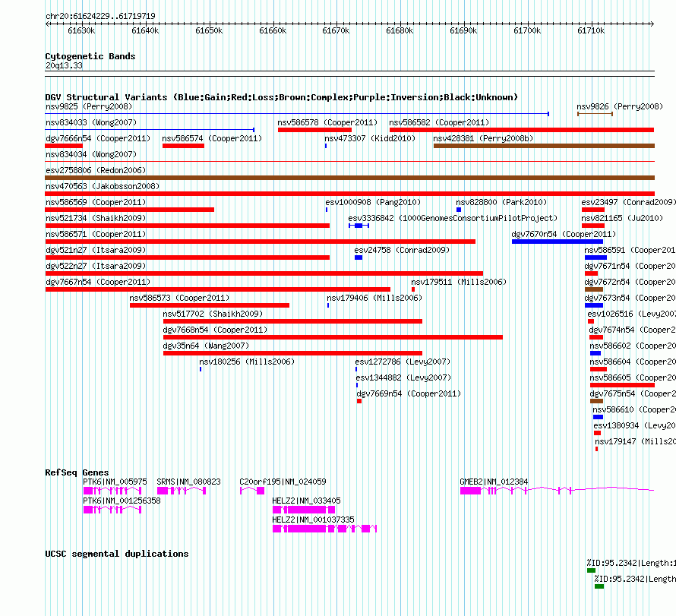Click the PTK6|NM_005975 gene label

point(115,482)
